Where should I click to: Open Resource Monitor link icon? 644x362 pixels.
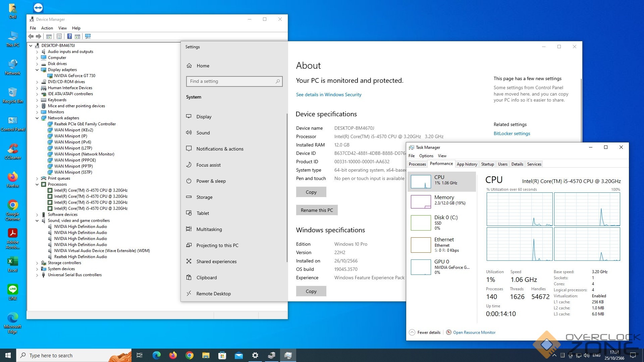449,332
